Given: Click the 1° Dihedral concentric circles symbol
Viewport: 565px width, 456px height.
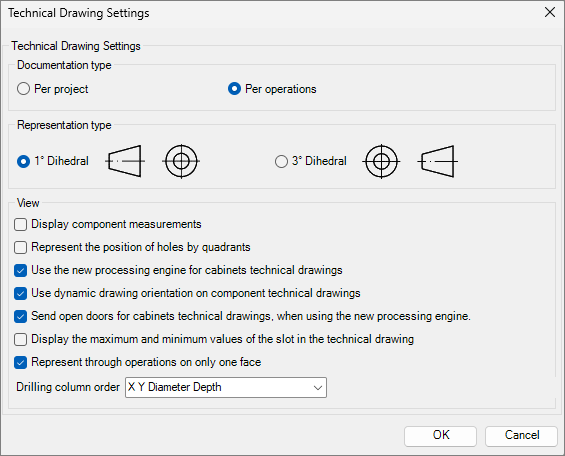Looking at the screenshot, I should click(181, 161).
